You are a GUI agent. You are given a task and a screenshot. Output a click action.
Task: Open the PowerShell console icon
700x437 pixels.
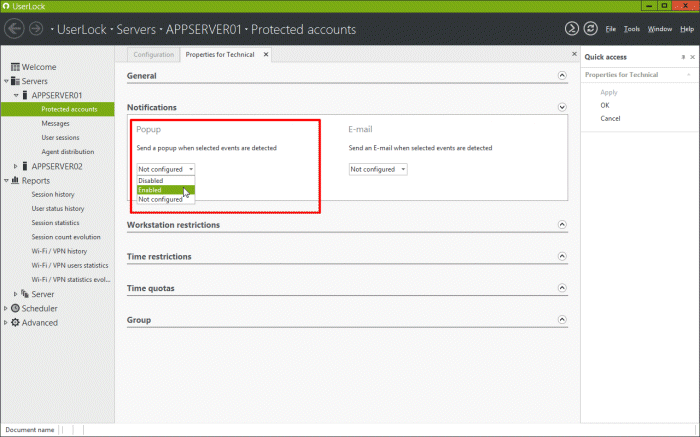click(x=571, y=29)
